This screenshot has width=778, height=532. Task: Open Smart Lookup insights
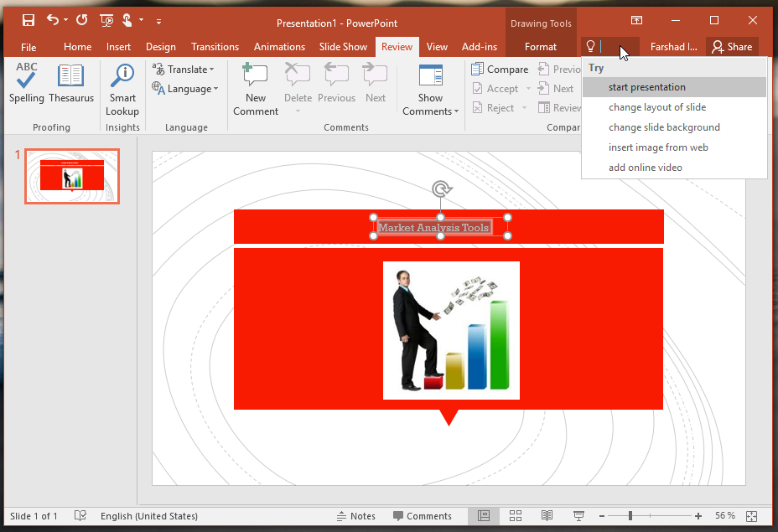[x=122, y=90]
